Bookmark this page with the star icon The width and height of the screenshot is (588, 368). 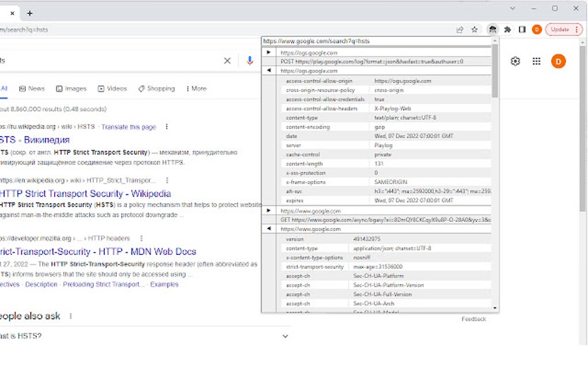click(x=474, y=29)
